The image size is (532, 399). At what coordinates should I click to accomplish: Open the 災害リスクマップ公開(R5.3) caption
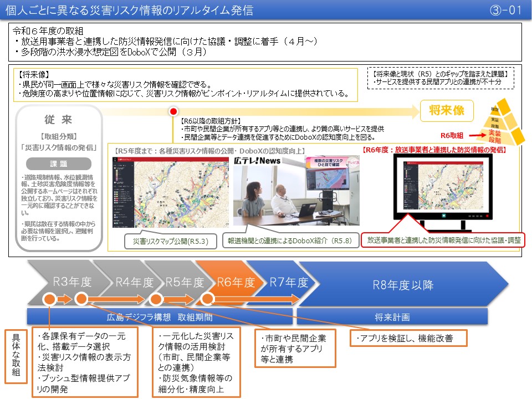169,241
